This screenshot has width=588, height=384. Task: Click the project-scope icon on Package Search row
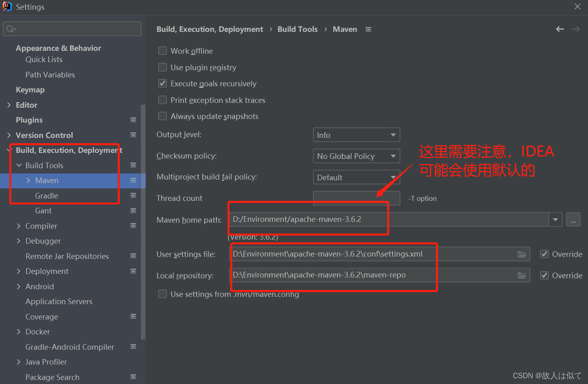coord(133,377)
